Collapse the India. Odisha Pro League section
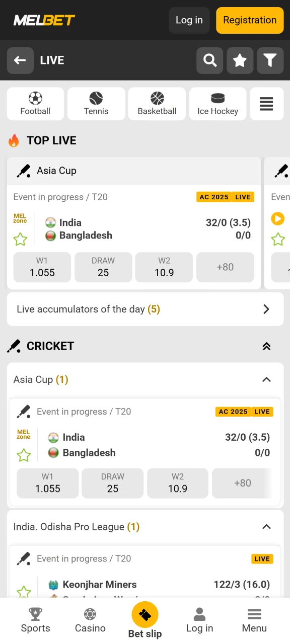 [x=266, y=526]
